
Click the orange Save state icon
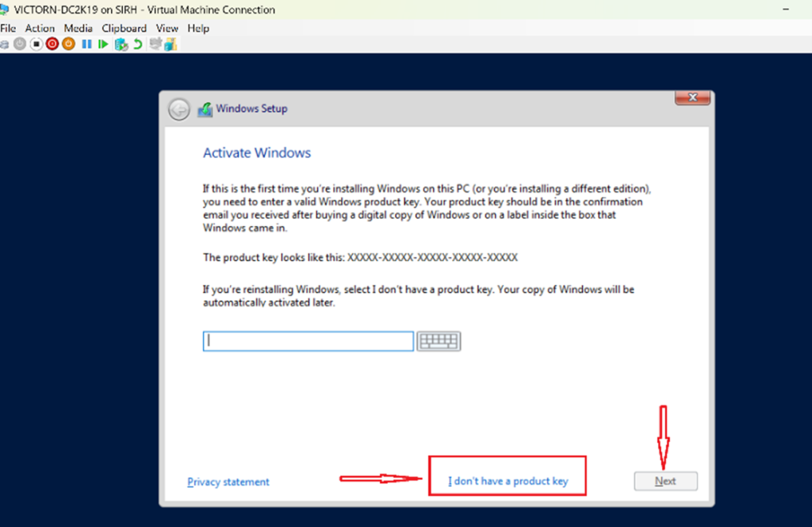click(68, 44)
